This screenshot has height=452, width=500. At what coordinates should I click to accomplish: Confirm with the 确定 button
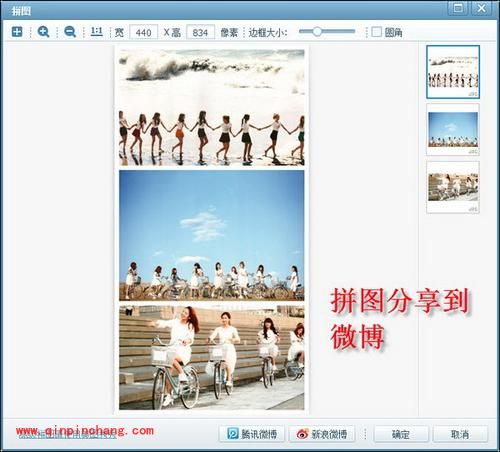pyautogui.click(x=401, y=434)
